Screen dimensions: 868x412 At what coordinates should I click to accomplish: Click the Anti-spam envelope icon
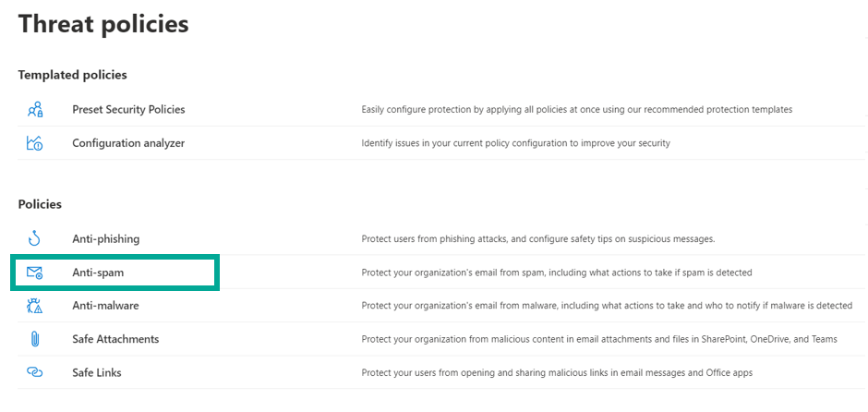pyautogui.click(x=35, y=273)
